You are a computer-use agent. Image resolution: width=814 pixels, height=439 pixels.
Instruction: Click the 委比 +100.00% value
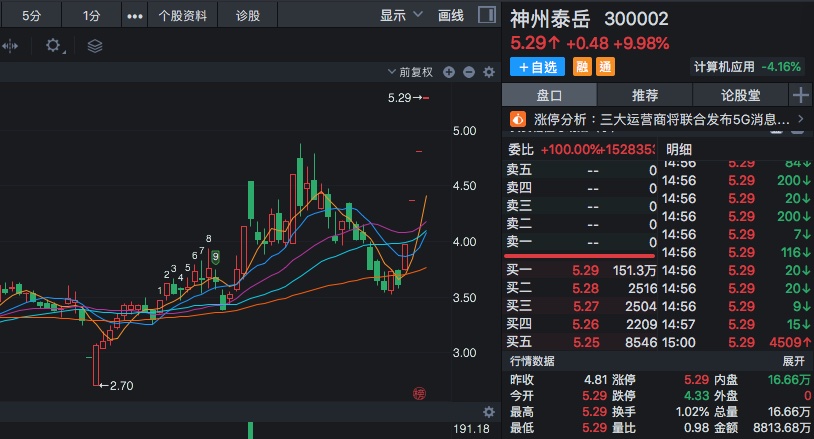[x=571, y=150]
